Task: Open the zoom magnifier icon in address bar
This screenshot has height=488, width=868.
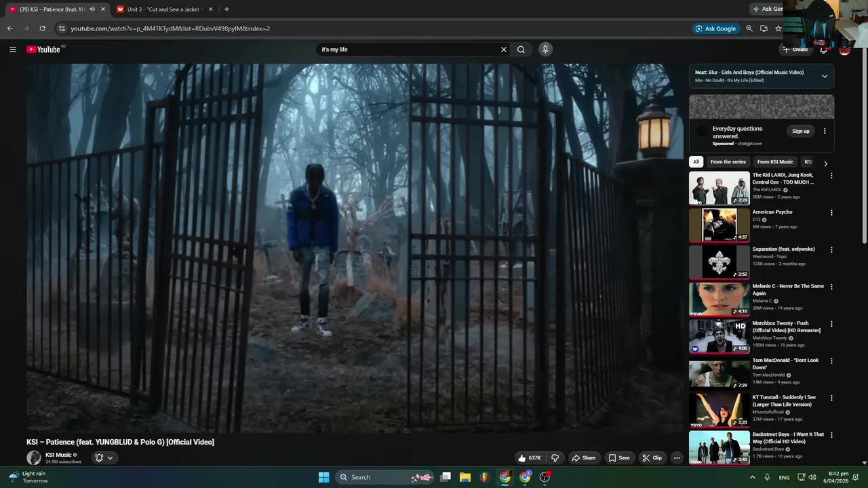Action: click(749, 28)
